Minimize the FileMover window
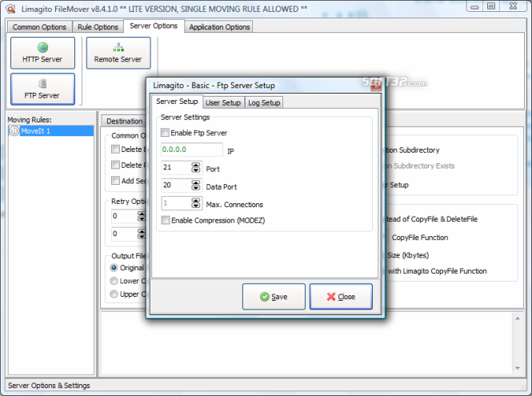The width and height of the screenshot is (532, 396). pyautogui.click(x=475, y=6)
